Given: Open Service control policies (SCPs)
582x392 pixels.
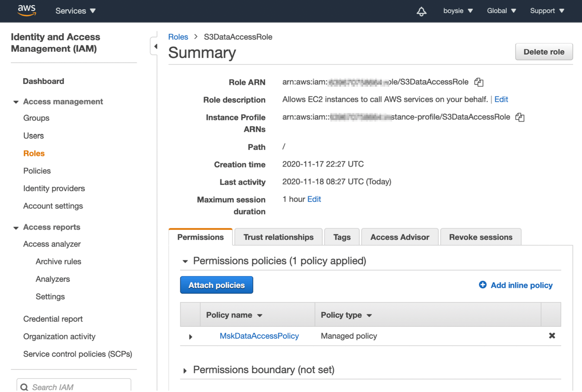Looking at the screenshot, I should tap(78, 354).
